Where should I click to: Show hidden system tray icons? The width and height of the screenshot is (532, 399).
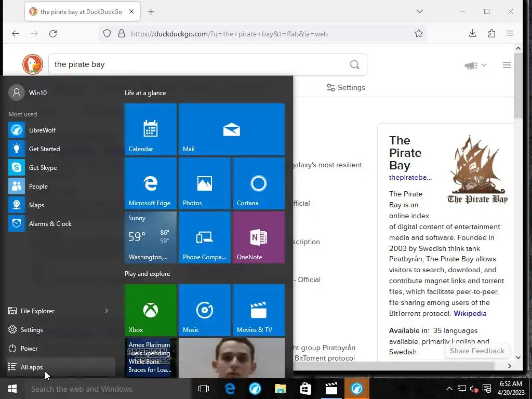point(449,389)
